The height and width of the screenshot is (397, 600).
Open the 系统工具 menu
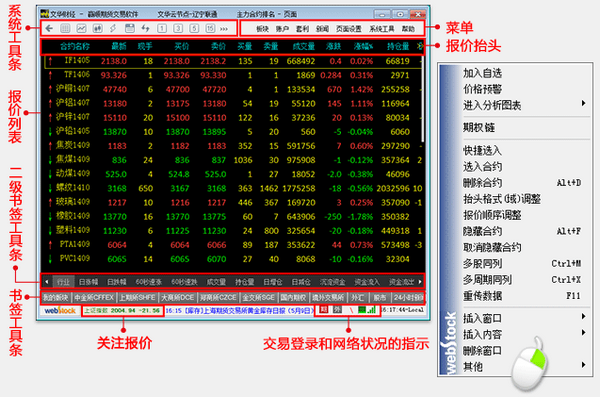(382, 29)
